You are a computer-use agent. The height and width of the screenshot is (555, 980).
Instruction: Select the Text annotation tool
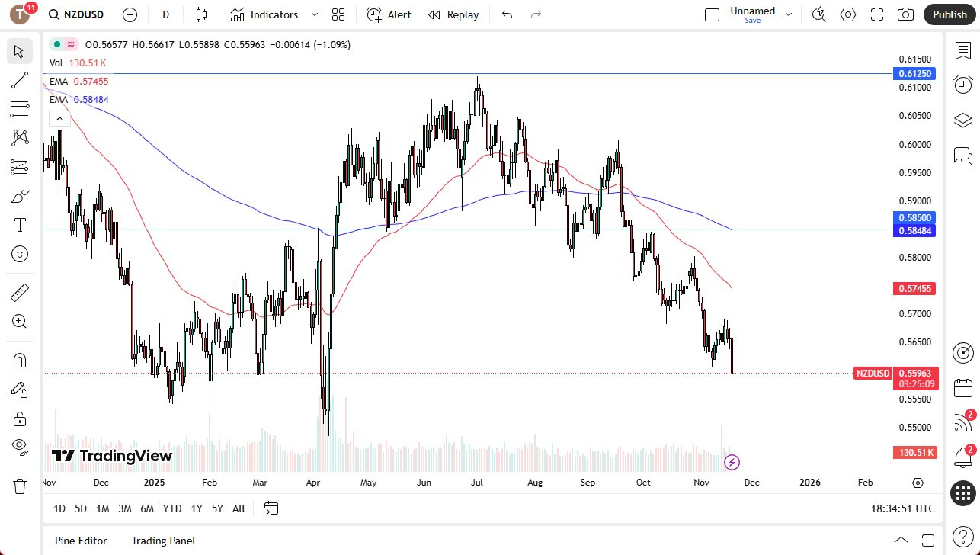[x=19, y=225]
